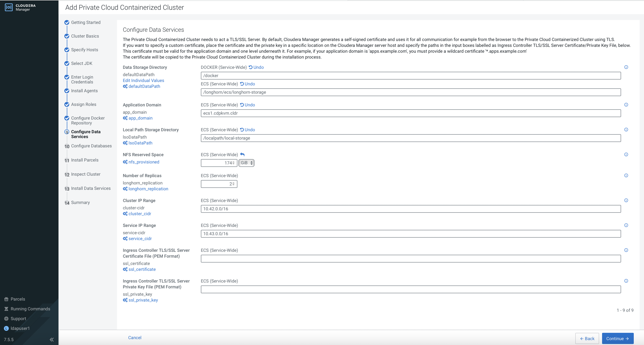Click info icon for Application Domain
This screenshot has width=644, height=345.
pyautogui.click(x=626, y=105)
